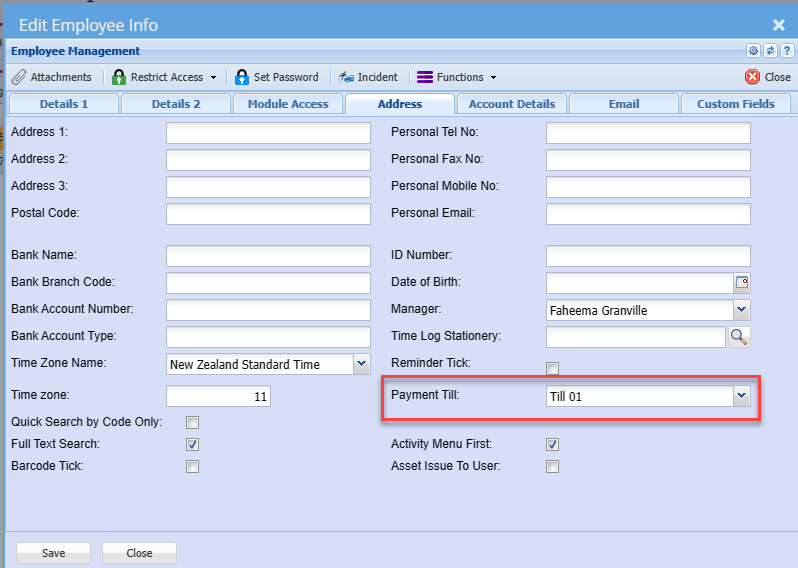Click the Manager field showing Faheema Granville
This screenshot has width=798, height=568.
640,310
